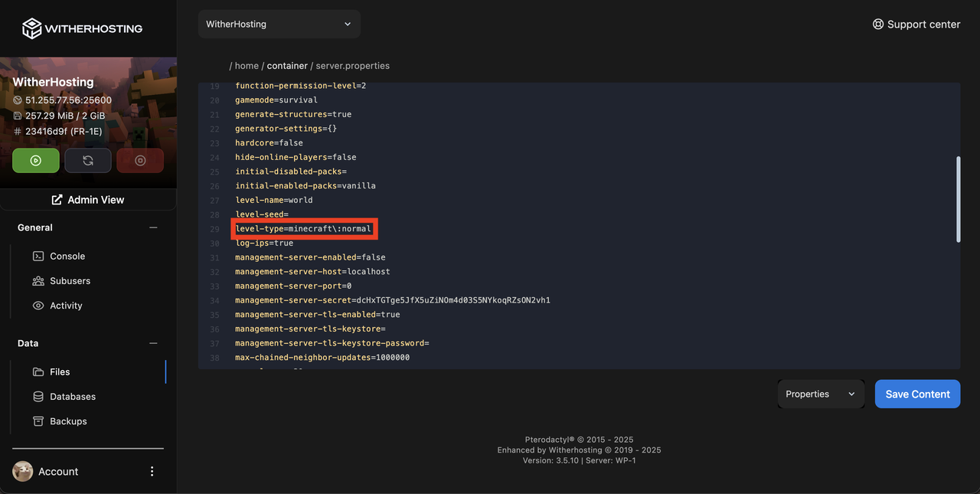Click the management-server-port=0 line
Viewport: 980px width, 494px height.
(293, 286)
